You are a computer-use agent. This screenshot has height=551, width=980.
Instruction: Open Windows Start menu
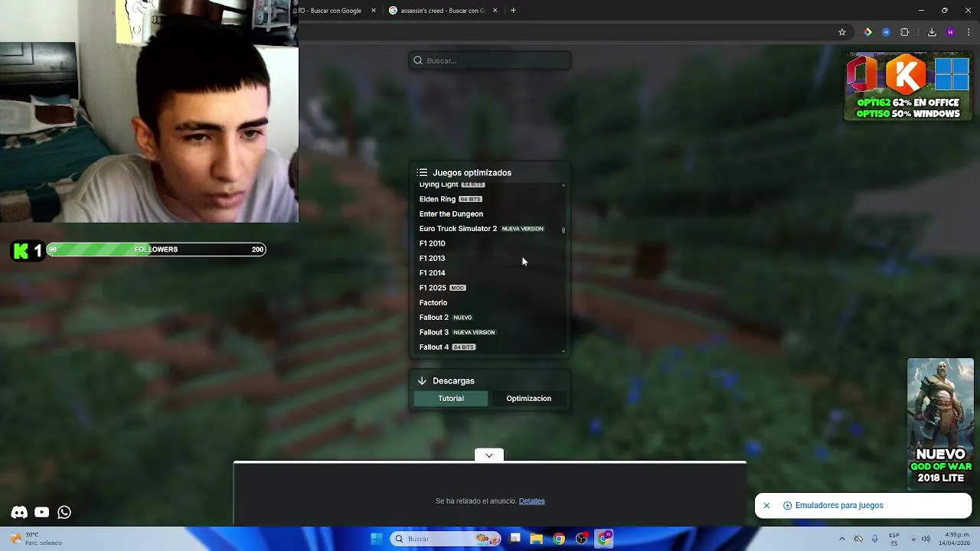377,539
